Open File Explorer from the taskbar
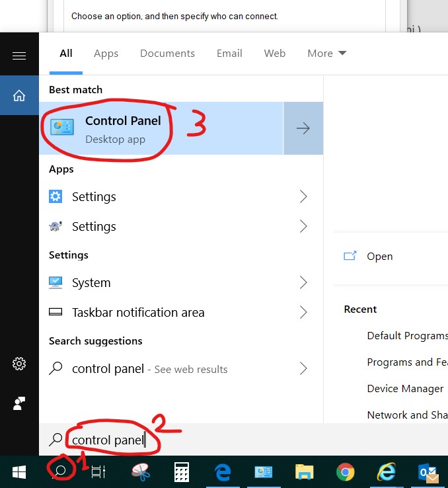448x488 pixels. (x=304, y=471)
